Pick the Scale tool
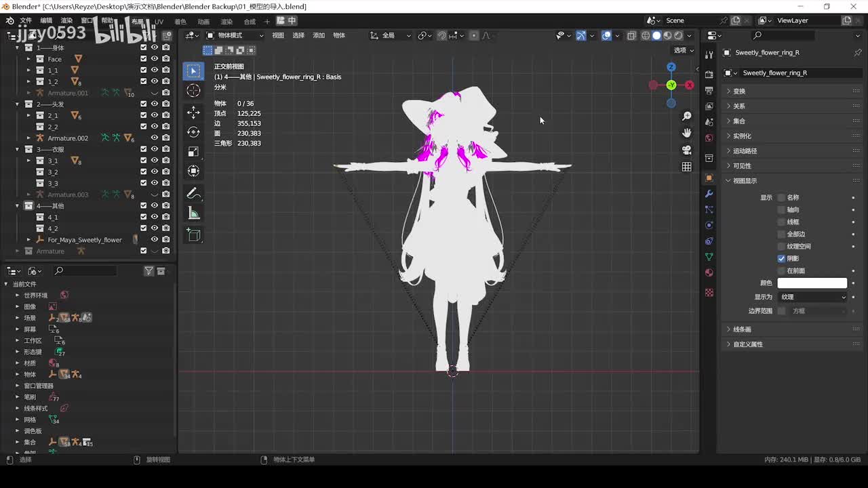868x488 pixels. 193,151
